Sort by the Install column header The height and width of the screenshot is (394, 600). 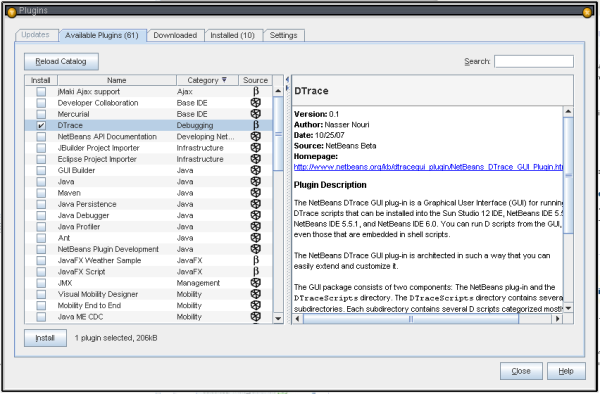tap(41, 80)
